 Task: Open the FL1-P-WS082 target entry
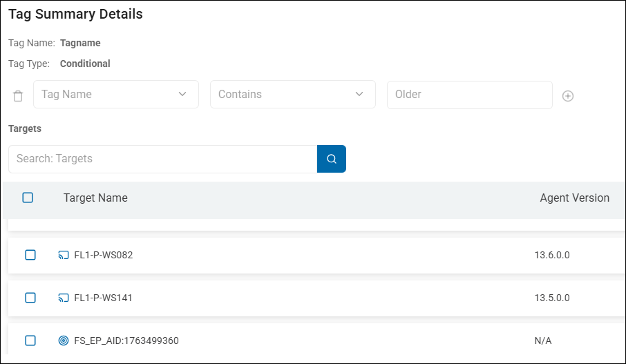[x=104, y=255]
